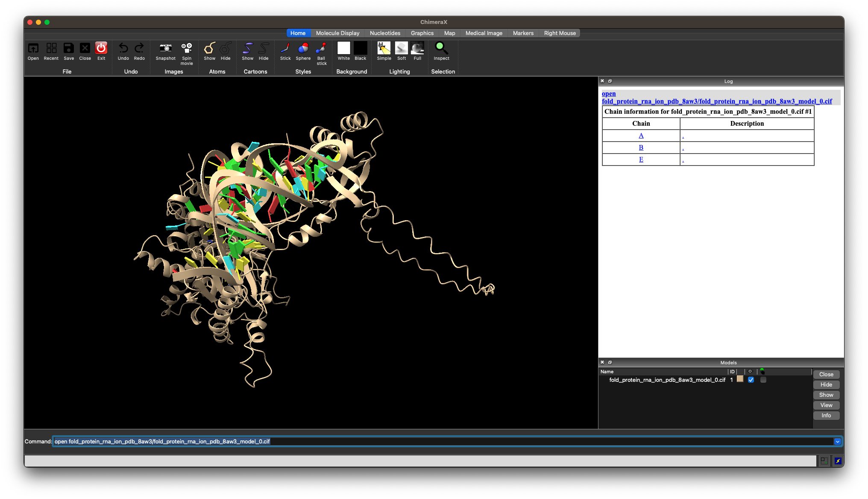The width and height of the screenshot is (868, 499).
Task: Click the lightning bolt status bar icon
Action: [838, 461]
